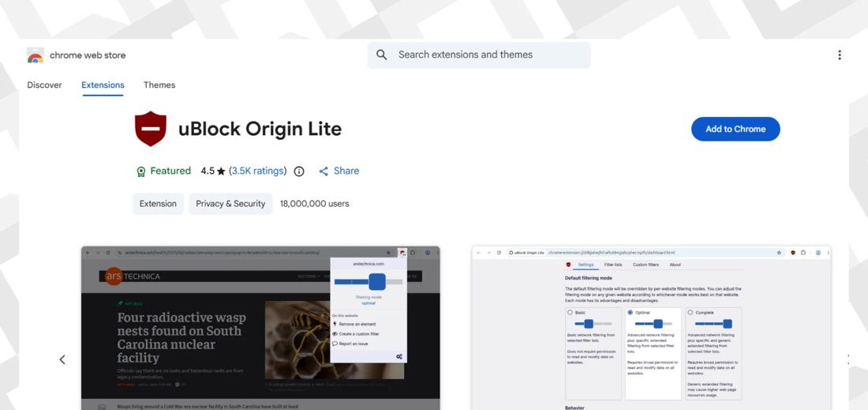Open the three-dot more options menu

point(840,55)
